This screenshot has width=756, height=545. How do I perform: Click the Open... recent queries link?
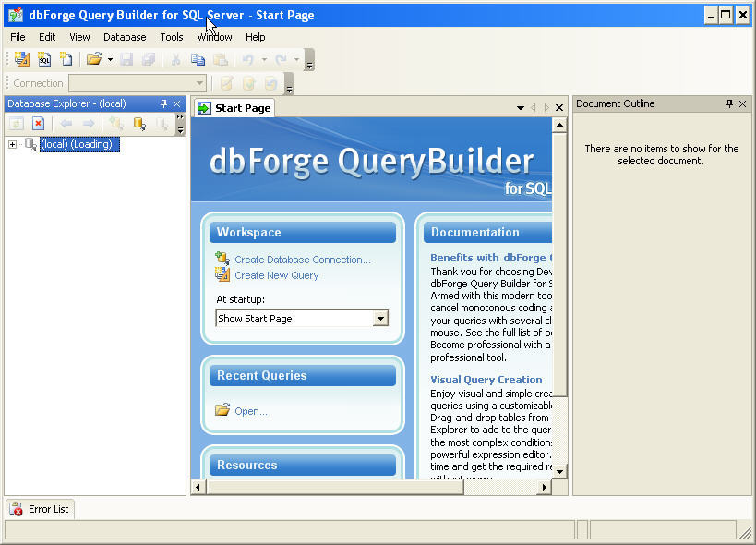point(251,411)
